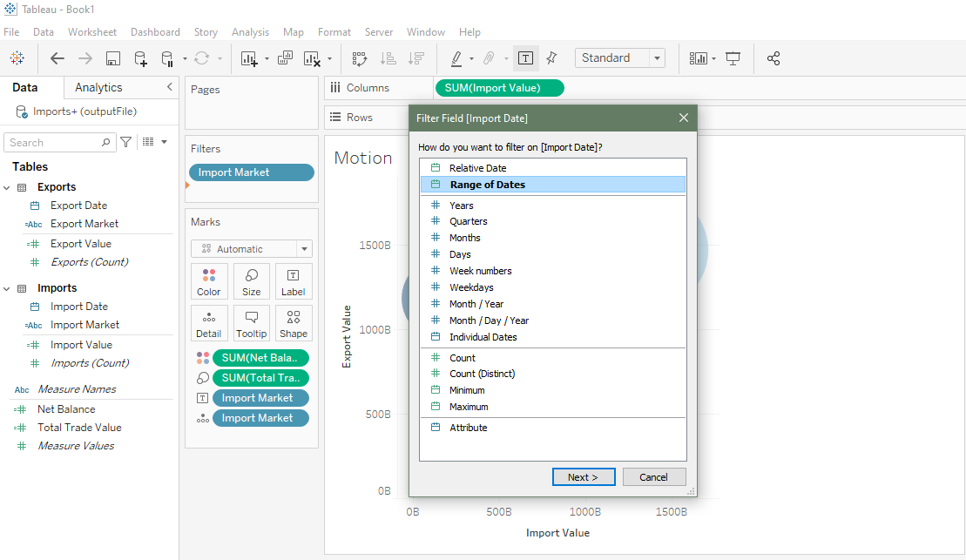Collapse the Data pane with arrow

pyautogui.click(x=170, y=87)
